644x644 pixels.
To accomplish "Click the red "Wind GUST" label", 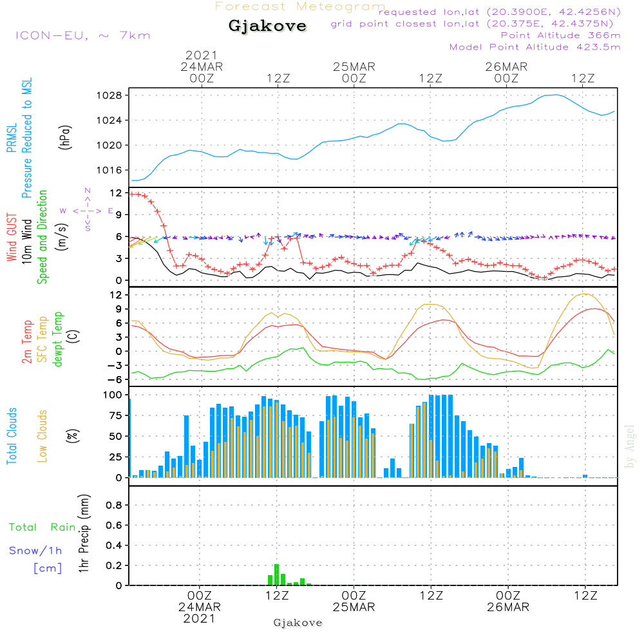I will (x=12, y=238).
